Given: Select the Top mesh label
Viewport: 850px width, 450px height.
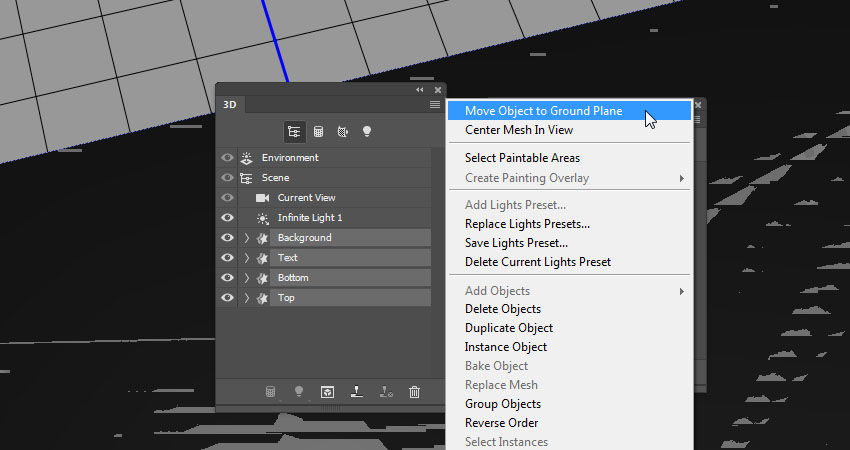Looking at the screenshot, I should click(x=286, y=298).
